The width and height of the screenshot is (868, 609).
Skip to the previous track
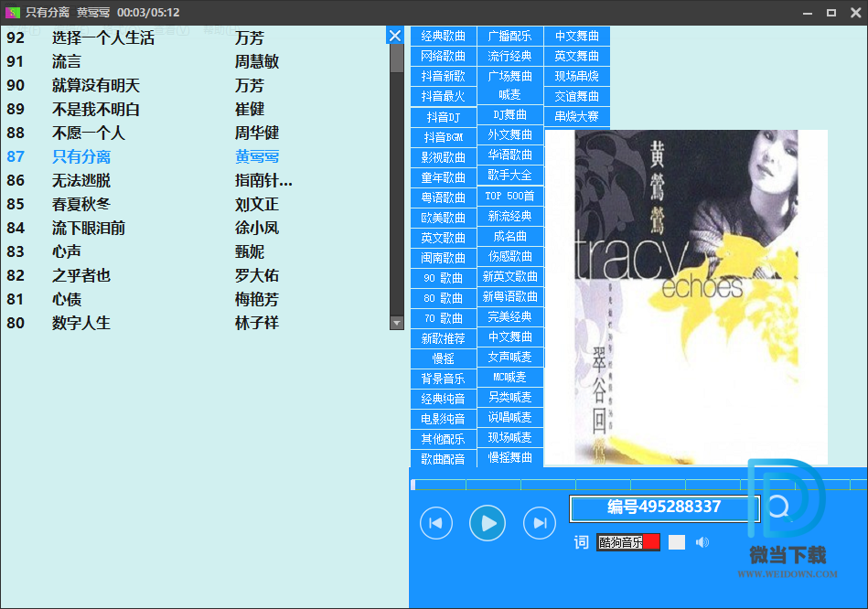436,523
